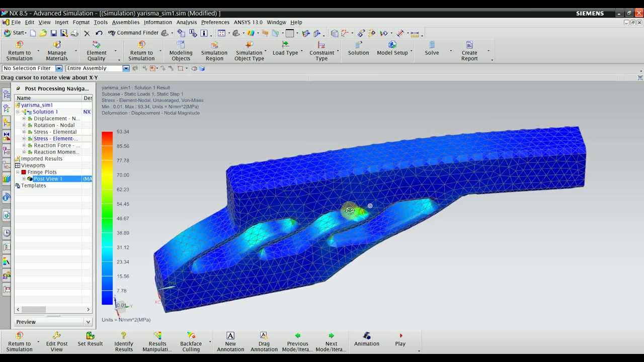Open Edit Post View

57,342
